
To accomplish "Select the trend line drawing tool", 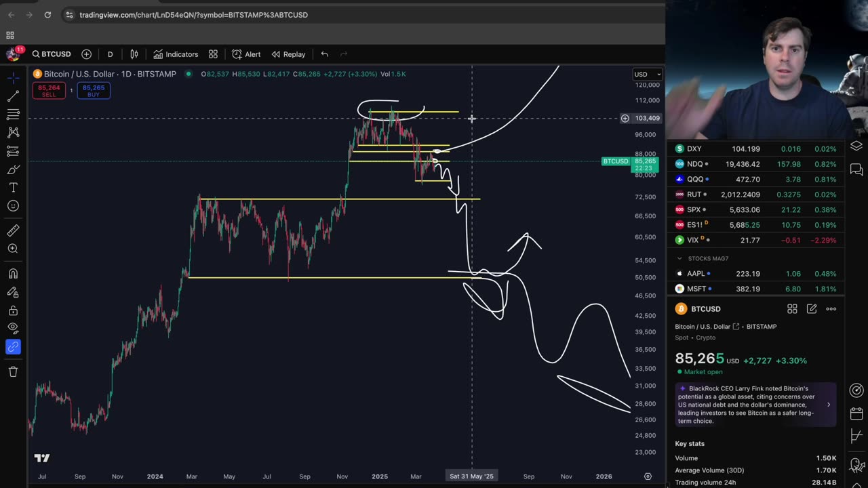I will point(13,97).
